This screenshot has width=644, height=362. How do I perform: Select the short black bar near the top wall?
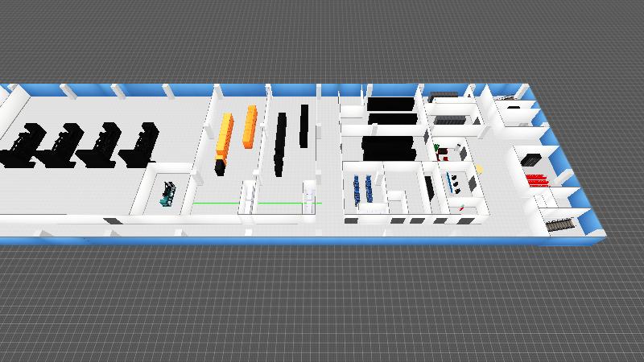tap(304, 125)
